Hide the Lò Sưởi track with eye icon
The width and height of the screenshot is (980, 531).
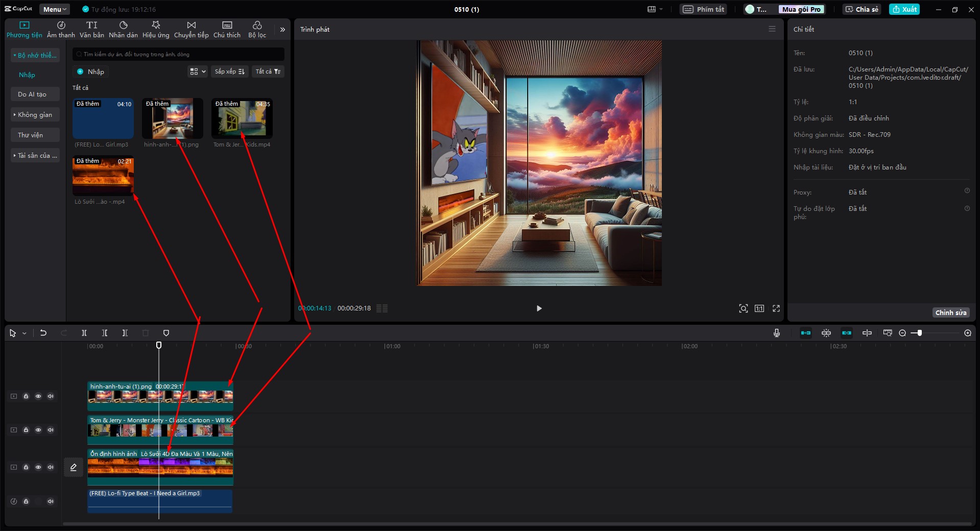click(38, 467)
